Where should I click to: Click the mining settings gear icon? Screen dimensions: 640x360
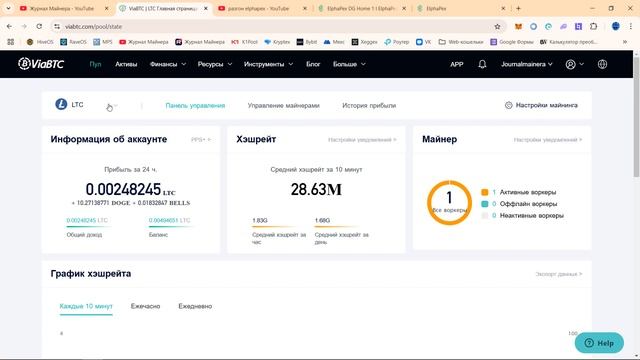pyautogui.click(x=509, y=105)
